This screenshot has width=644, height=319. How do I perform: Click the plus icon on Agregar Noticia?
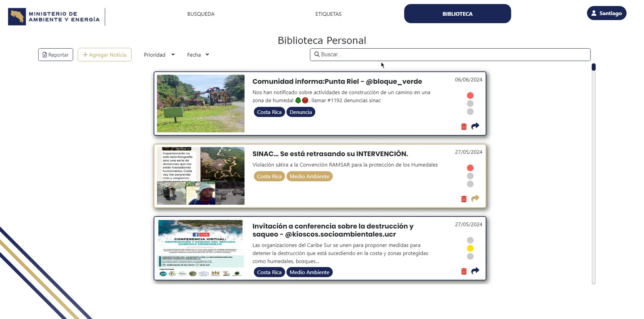[x=85, y=55]
